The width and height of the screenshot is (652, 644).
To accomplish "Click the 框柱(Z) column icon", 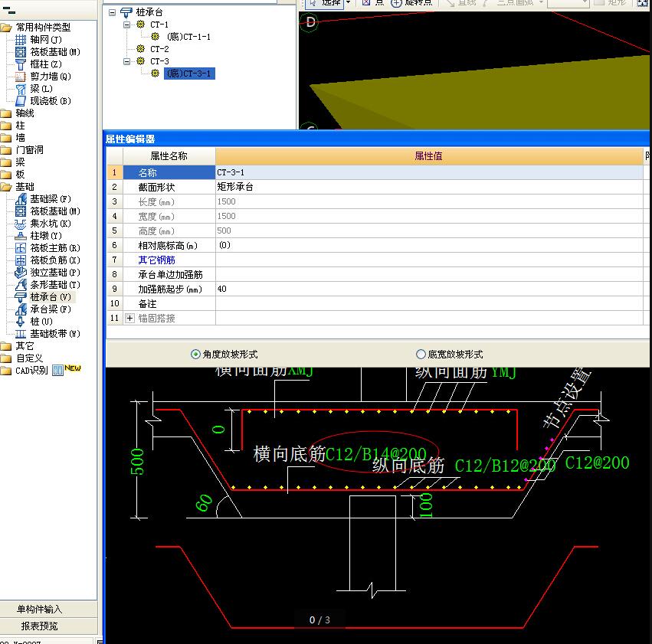I will (x=21, y=64).
